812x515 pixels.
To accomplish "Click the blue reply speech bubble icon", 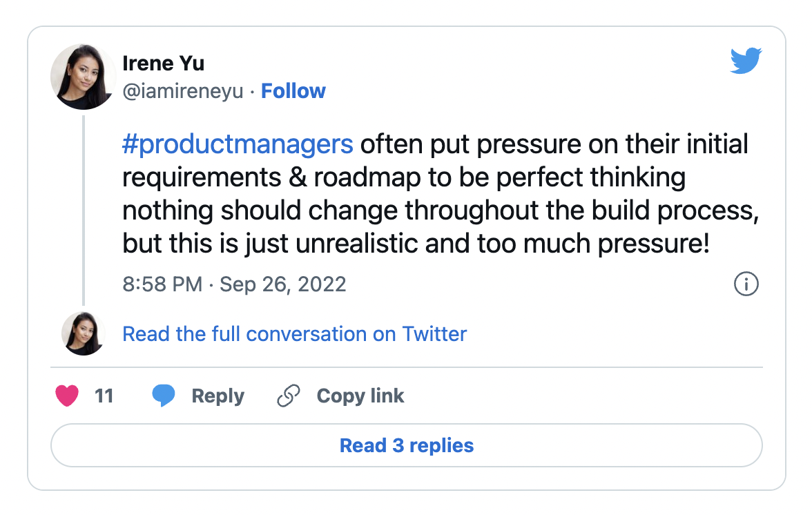I will click(163, 396).
